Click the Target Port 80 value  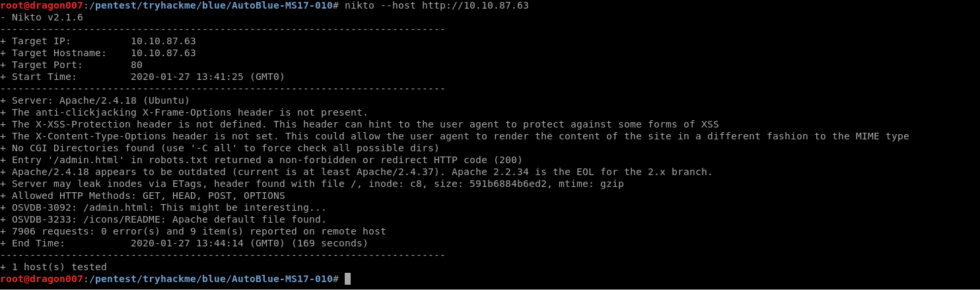pos(137,65)
